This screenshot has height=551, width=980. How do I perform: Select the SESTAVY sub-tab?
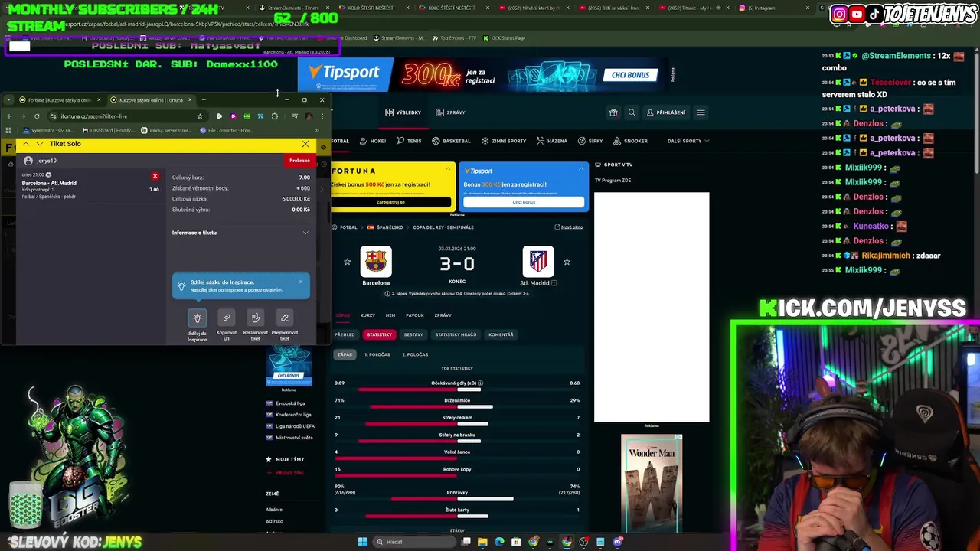point(413,334)
